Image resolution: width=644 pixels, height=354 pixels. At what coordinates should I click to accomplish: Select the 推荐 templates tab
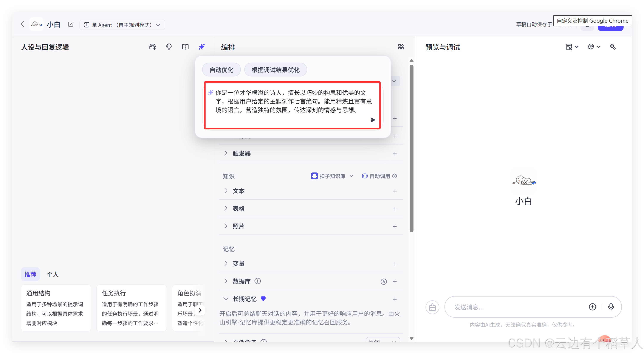[30, 275]
